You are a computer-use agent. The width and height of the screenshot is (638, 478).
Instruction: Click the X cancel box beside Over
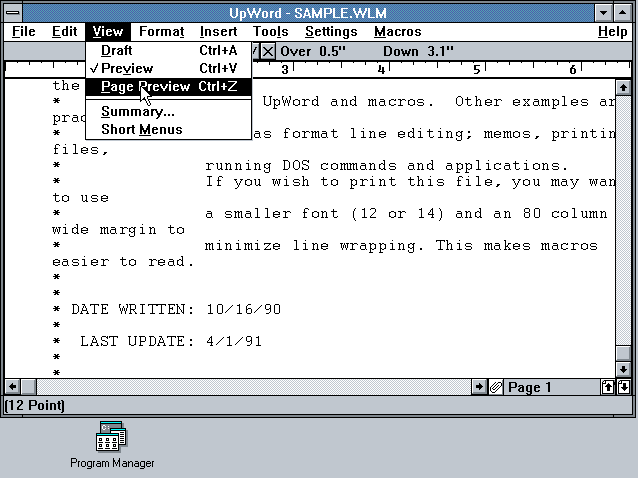point(268,52)
